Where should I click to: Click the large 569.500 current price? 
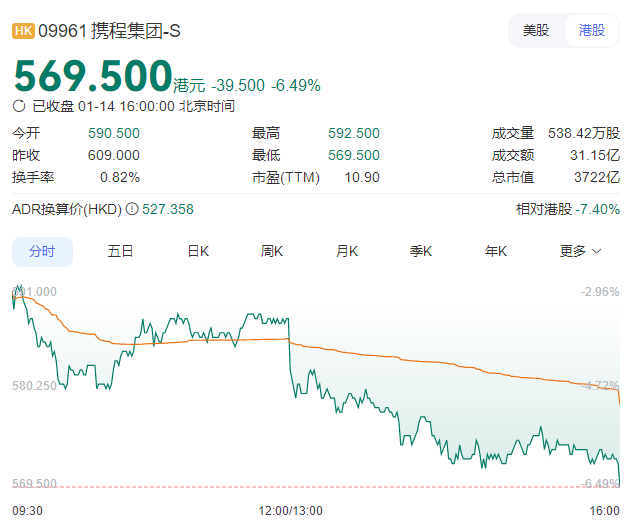(x=93, y=76)
